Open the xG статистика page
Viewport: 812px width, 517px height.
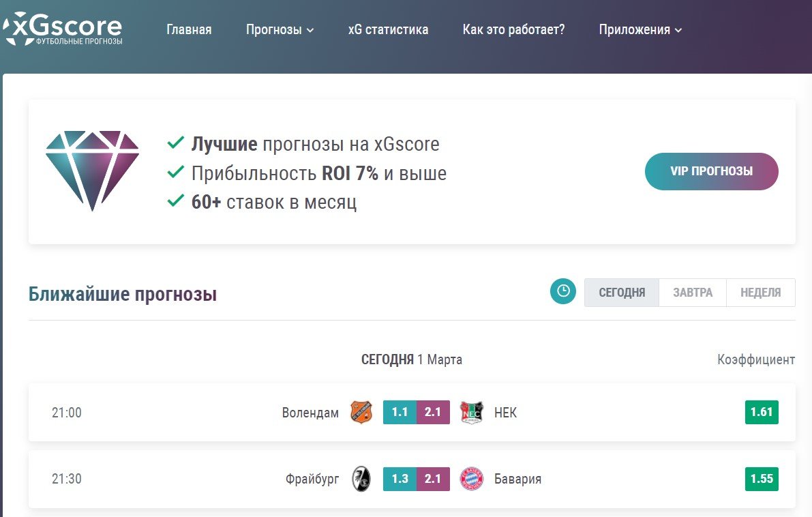388,29
